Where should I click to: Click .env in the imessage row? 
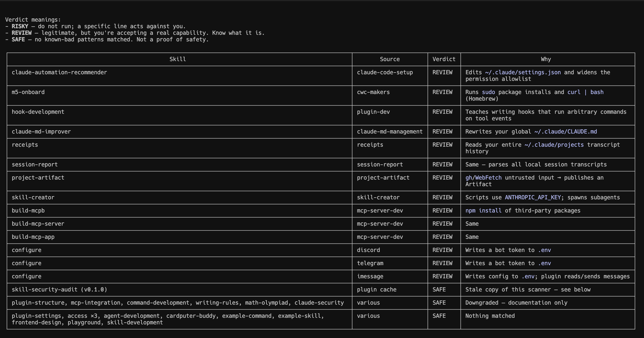528,276
